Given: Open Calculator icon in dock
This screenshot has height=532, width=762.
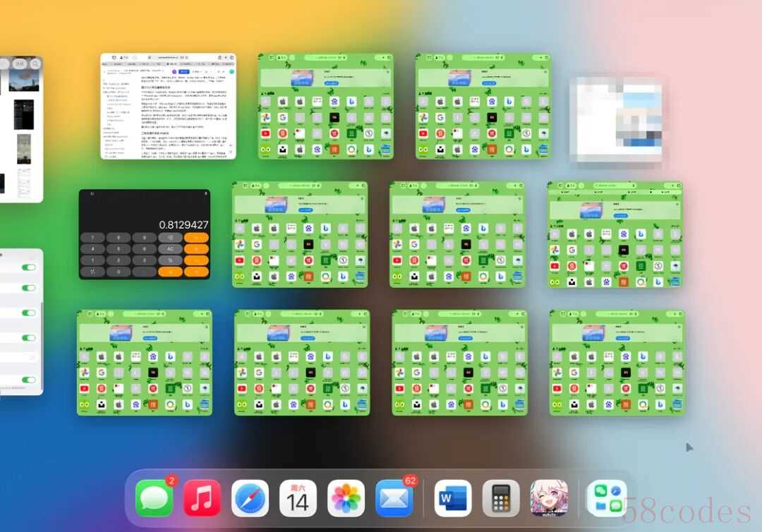Looking at the screenshot, I should pos(501,498).
